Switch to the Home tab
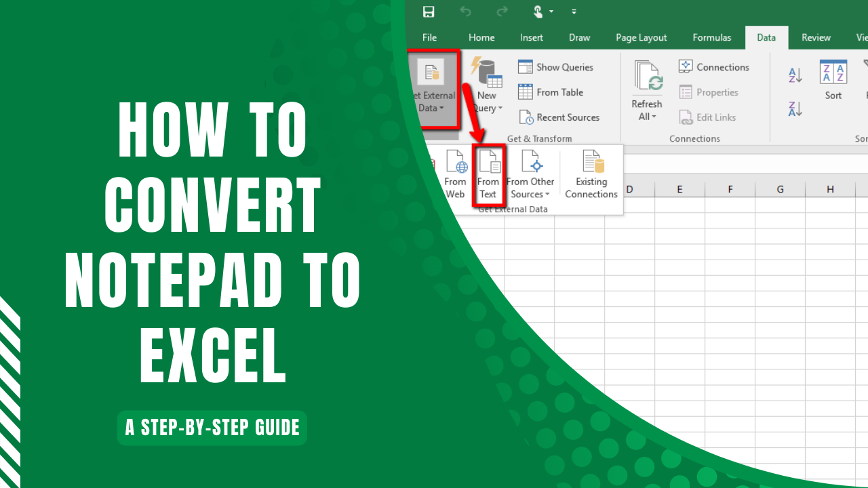 [x=481, y=37]
